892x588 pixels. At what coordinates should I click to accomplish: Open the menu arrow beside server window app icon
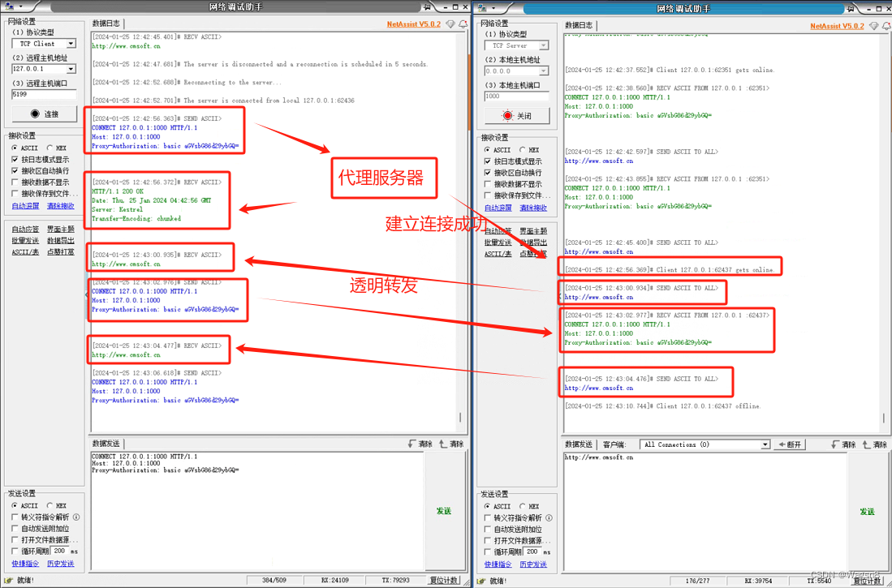493,8
